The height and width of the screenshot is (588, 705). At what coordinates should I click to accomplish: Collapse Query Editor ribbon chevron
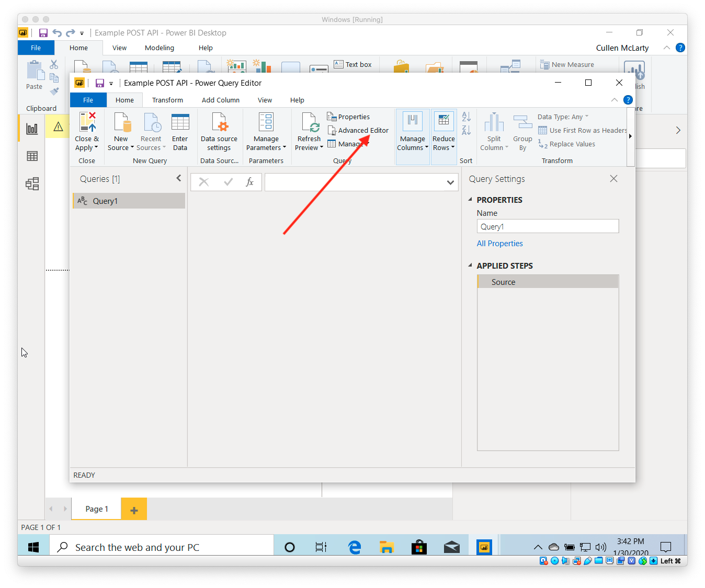click(615, 100)
